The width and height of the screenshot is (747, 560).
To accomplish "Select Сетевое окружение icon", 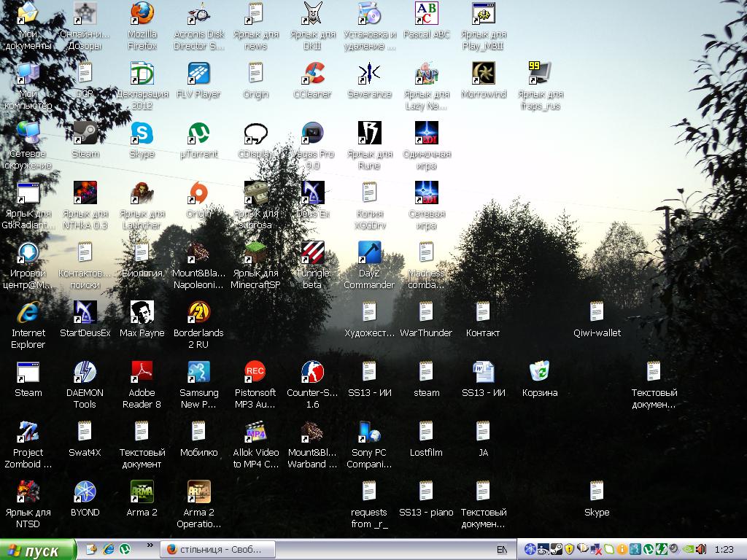I will 28,146.
